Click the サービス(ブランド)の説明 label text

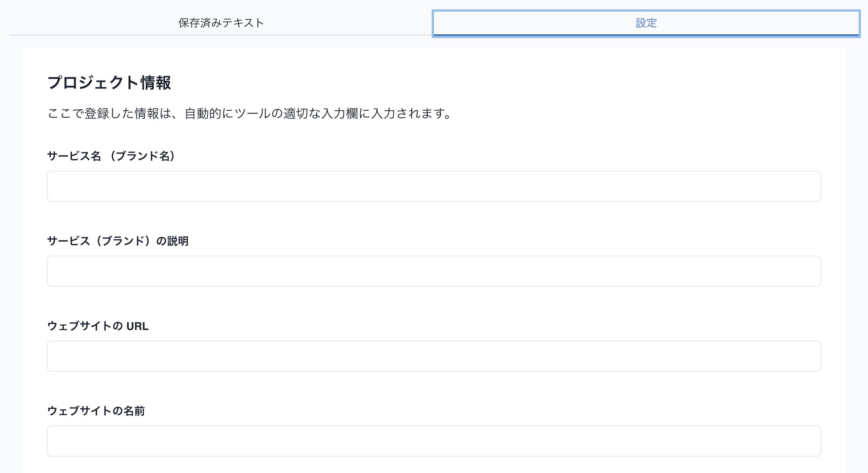point(118,241)
